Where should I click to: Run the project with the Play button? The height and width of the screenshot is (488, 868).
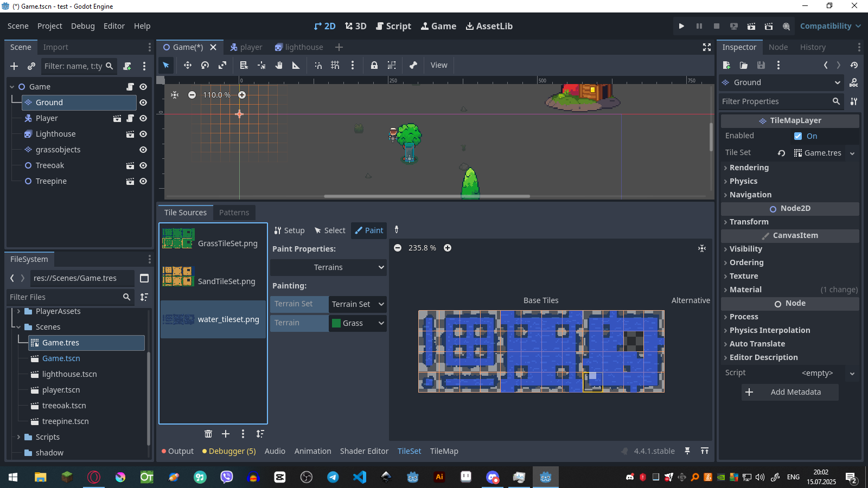(681, 25)
